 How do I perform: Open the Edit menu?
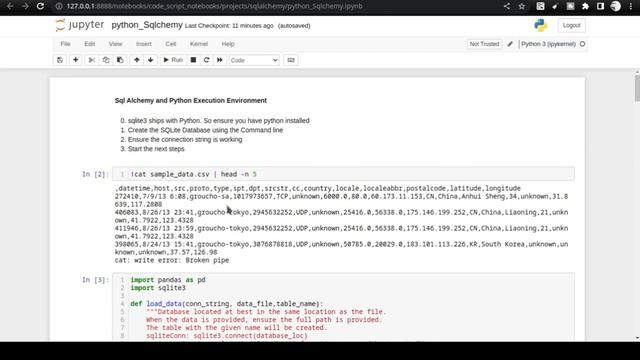click(90, 44)
